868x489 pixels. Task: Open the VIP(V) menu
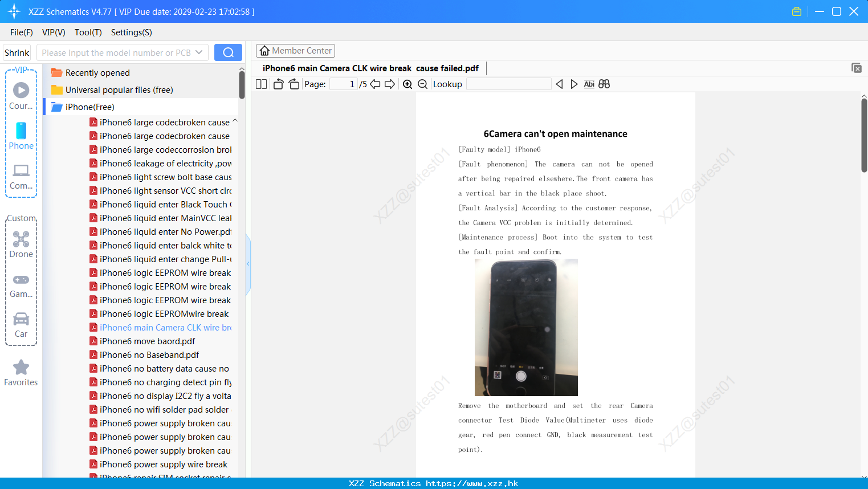54,32
